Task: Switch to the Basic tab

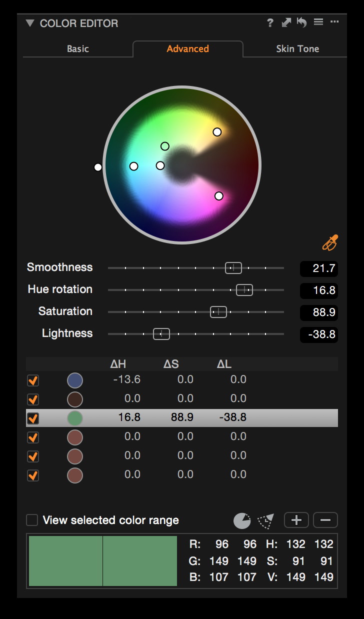Action: 78,49
